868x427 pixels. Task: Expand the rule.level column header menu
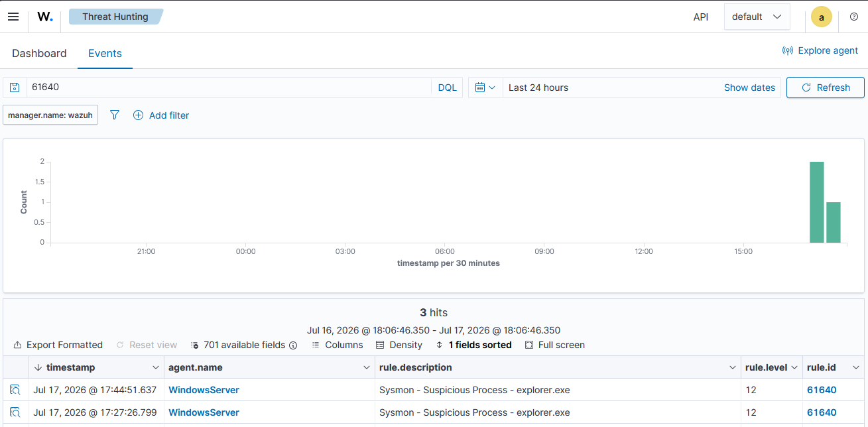[x=794, y=367]
